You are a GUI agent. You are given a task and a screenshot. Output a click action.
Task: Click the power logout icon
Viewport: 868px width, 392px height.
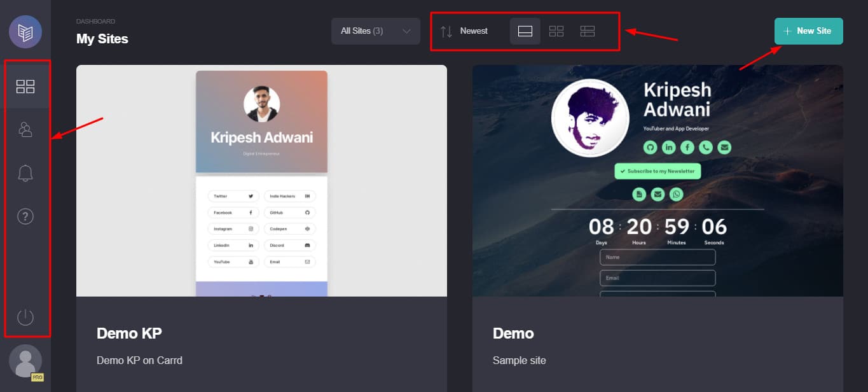25,317
